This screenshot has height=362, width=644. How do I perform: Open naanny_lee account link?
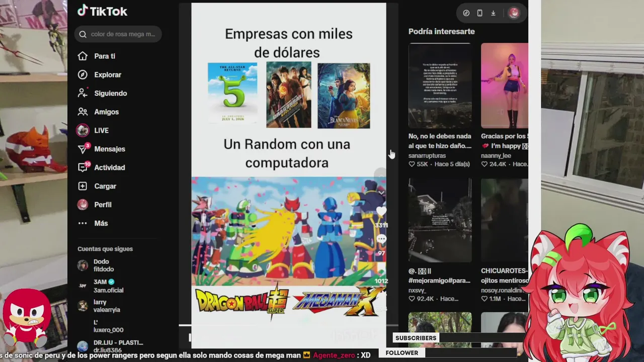click(x=496, y=156)
